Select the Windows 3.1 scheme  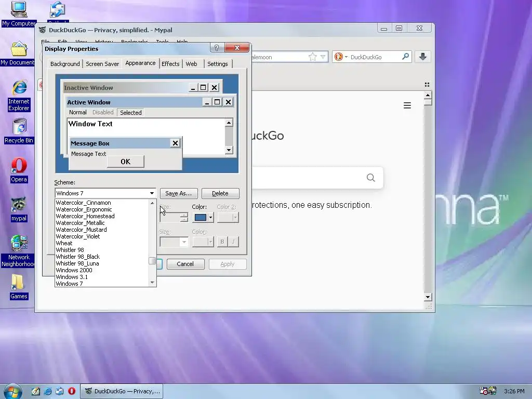pos(102,277)
